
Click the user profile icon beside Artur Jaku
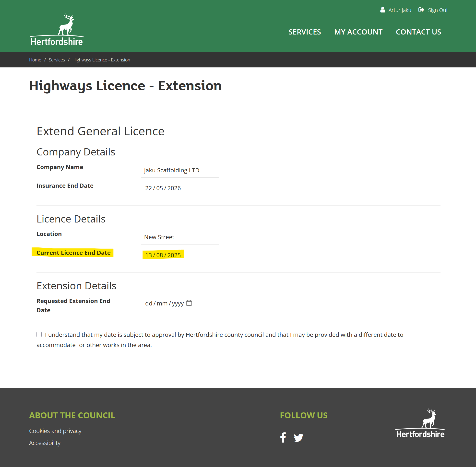[x=382, y=10]
